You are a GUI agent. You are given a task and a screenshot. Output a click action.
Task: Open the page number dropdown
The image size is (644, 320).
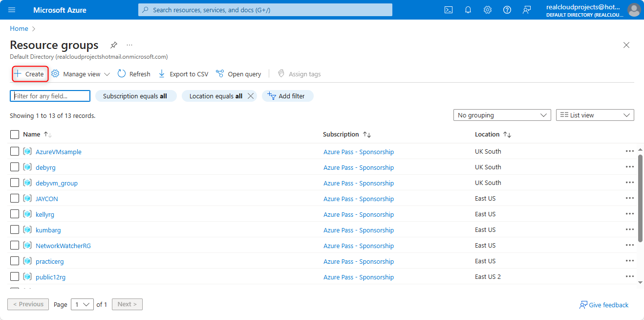(x=82, y=304)
